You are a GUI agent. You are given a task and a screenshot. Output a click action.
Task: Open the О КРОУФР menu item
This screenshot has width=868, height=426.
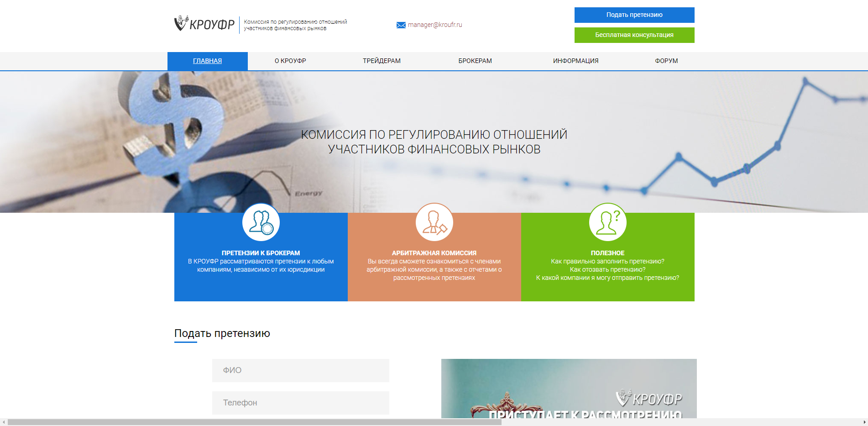click(x=290, y=61)
